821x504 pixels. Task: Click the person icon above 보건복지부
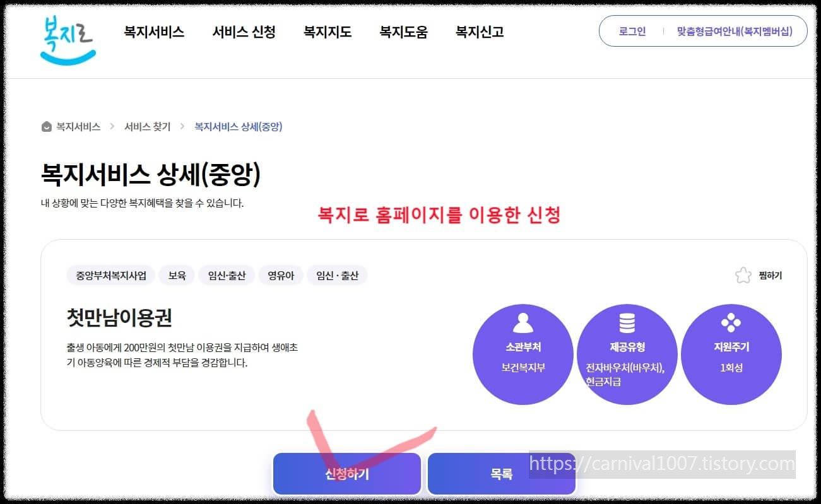(x=523, y=323)
